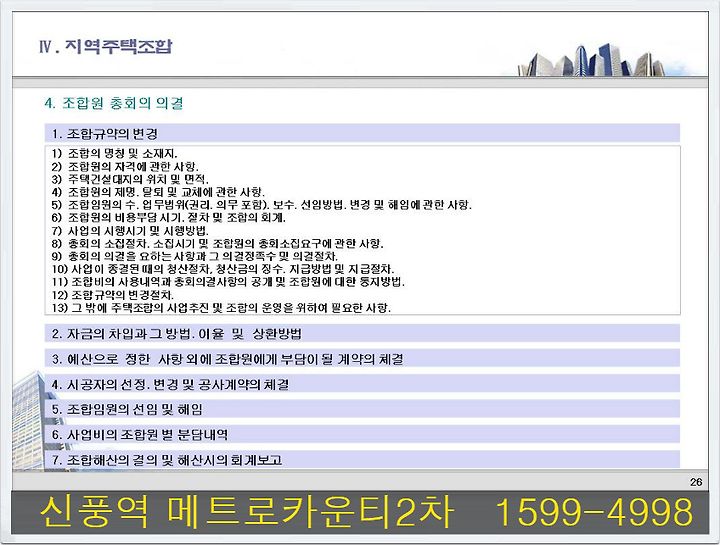Select line '13) 그 밖에 주택조합의 사업추진'
Image resolution: width=720 pixels, height=545 pixels.
(221, 308)
